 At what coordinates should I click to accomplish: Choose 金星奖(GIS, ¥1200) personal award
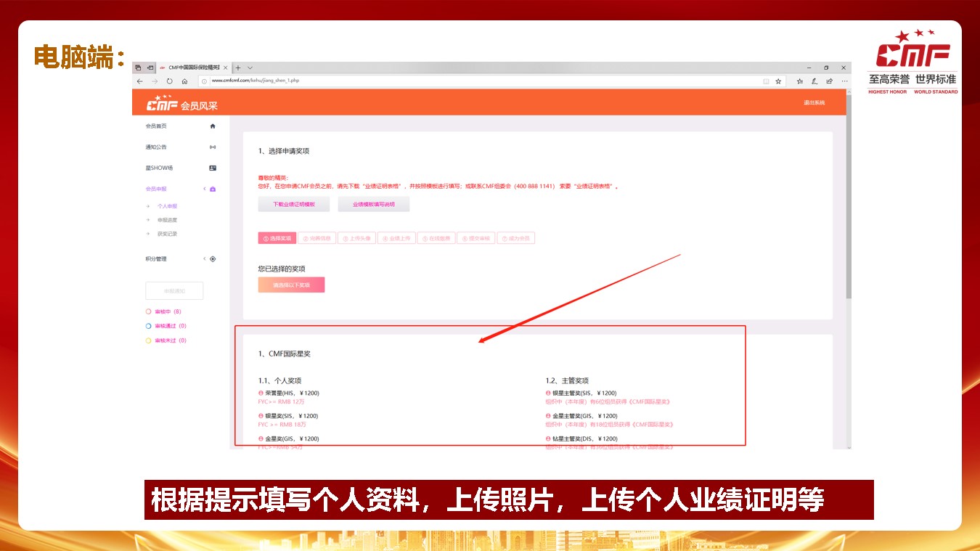click(288, 438)
